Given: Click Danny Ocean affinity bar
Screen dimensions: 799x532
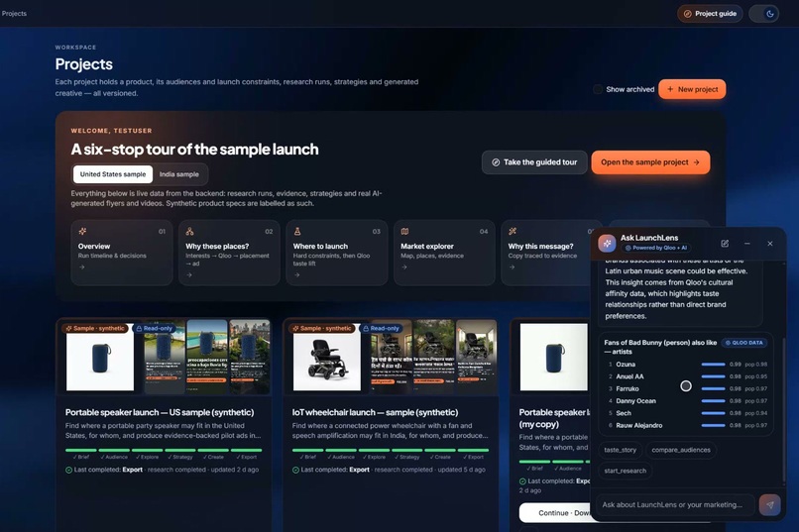Looking at the screenshot, I should (x=713, y=401).
